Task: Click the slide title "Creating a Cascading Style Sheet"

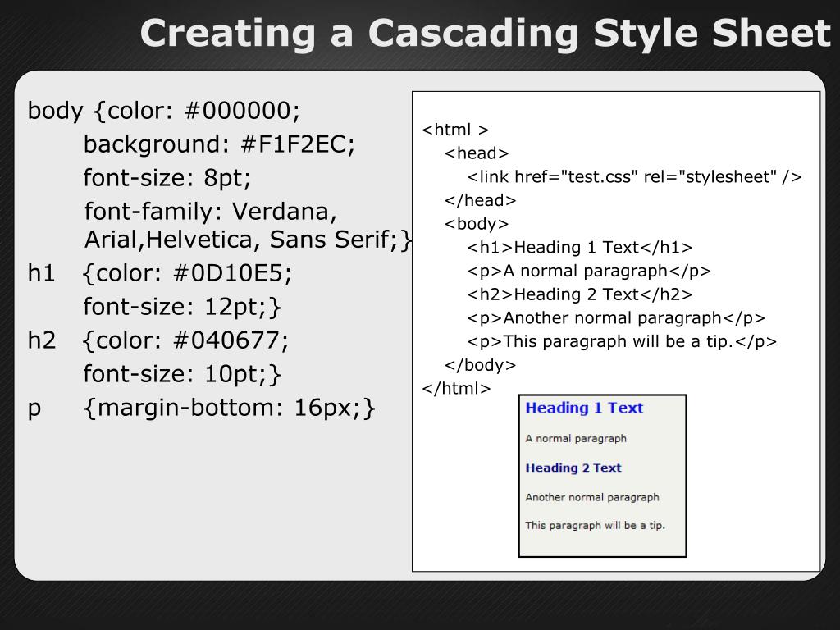Action: (485, 34)
